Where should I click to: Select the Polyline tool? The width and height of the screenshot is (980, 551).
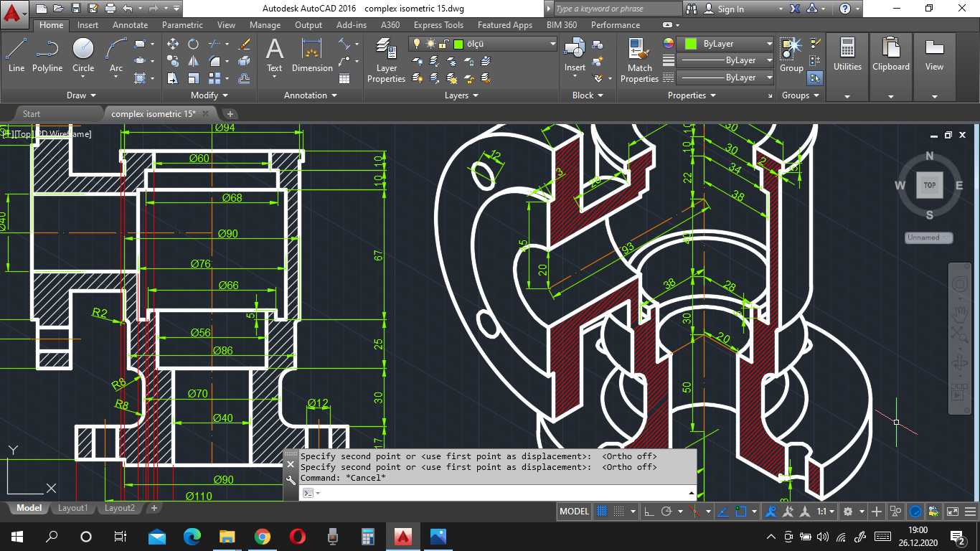click(x=47, y=55)
